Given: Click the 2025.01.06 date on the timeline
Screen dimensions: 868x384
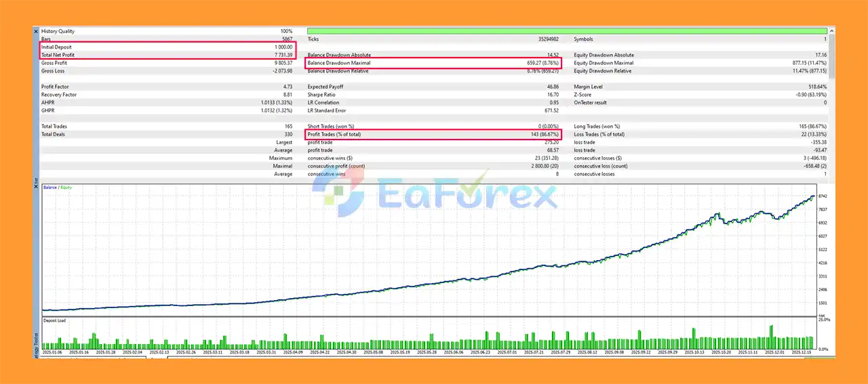Looking at the screenshot, I should 52,352.
